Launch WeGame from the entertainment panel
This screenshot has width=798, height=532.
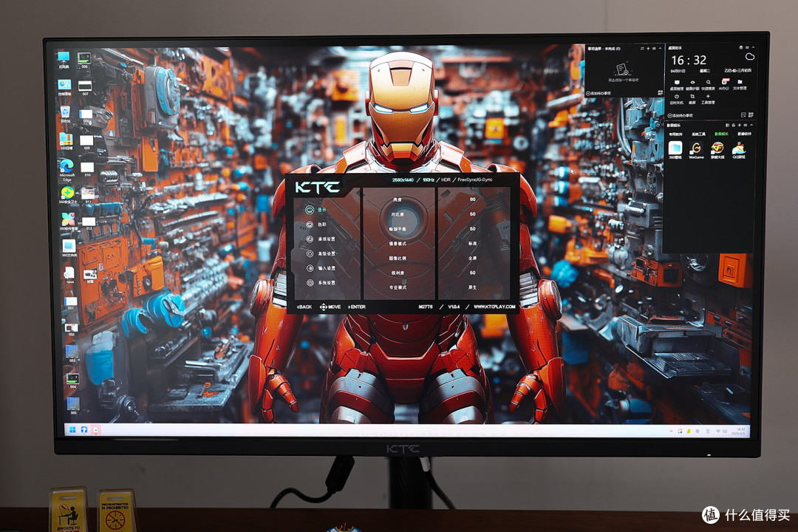pos(696,150)
